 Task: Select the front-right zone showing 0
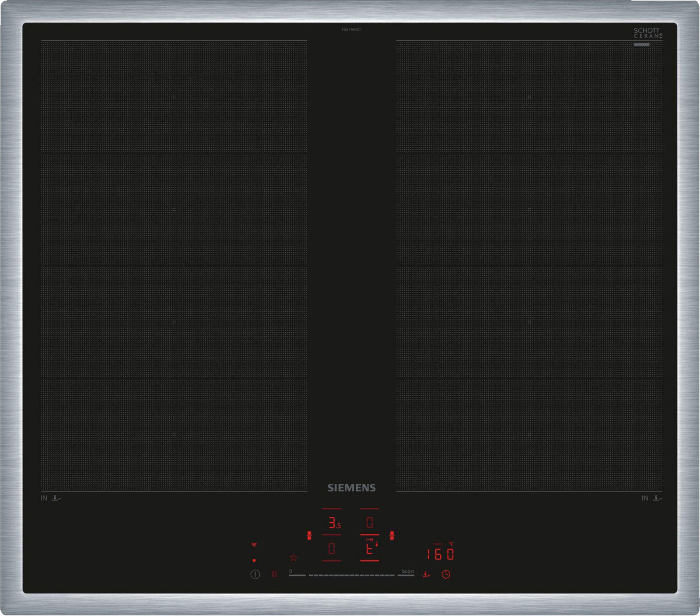[x=370, y=522]
